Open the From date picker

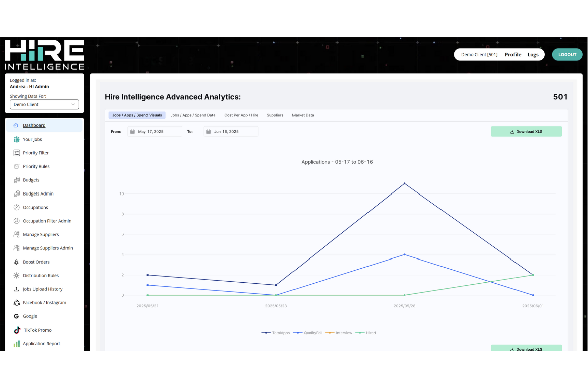coord(155,132)
